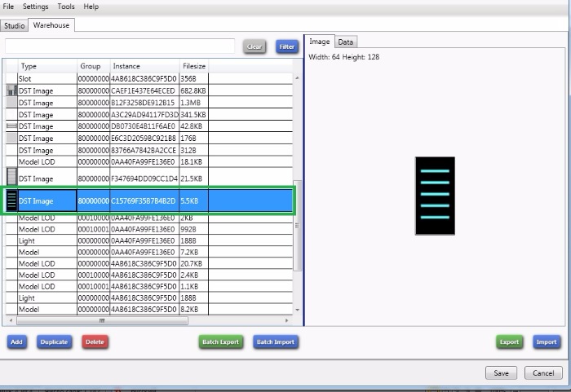Switch to the Data tab
This screenshot has width=571, height=392.
[346, 42]
